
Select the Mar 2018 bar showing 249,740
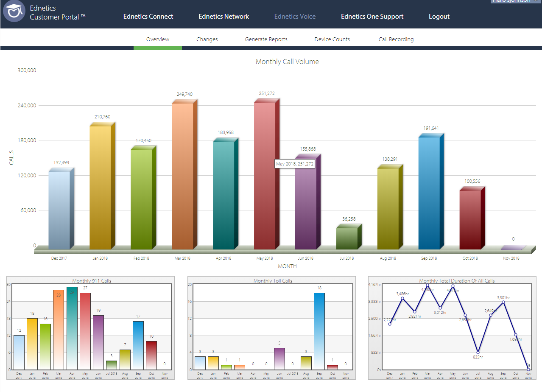[x=184, y=174]
